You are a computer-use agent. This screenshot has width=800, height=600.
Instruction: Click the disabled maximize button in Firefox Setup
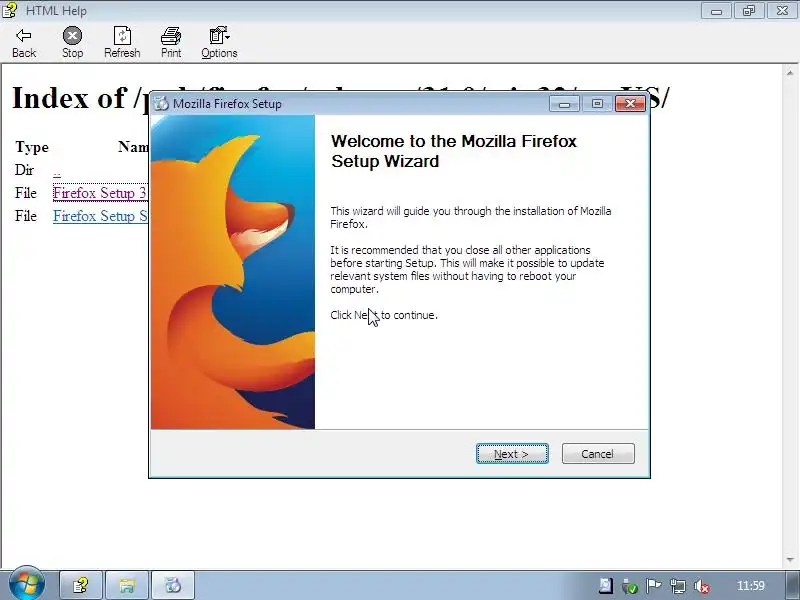point(597,104)
